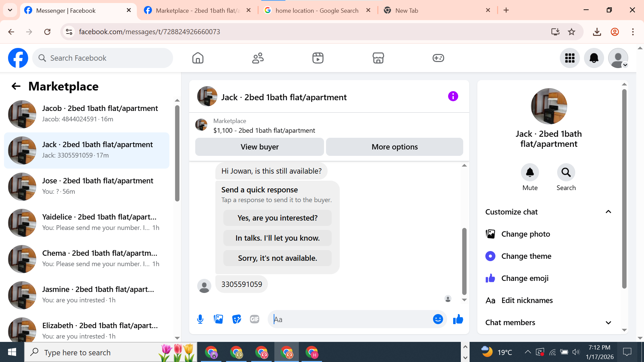
Task: Mute the Jack conversation
Action: click(530, 173)
